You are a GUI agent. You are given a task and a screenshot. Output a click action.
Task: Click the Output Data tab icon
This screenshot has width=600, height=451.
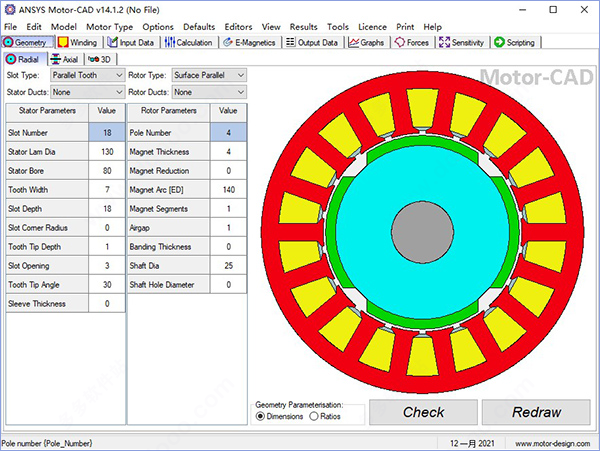pyautogui.click(x=290, y=42)
